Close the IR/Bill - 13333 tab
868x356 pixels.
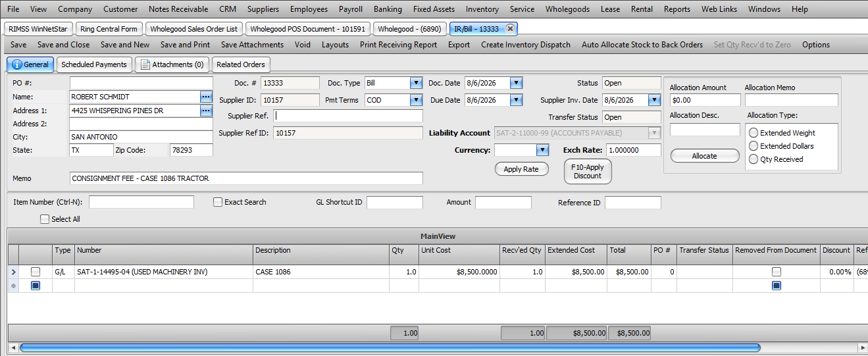click(x=511, y=29)
